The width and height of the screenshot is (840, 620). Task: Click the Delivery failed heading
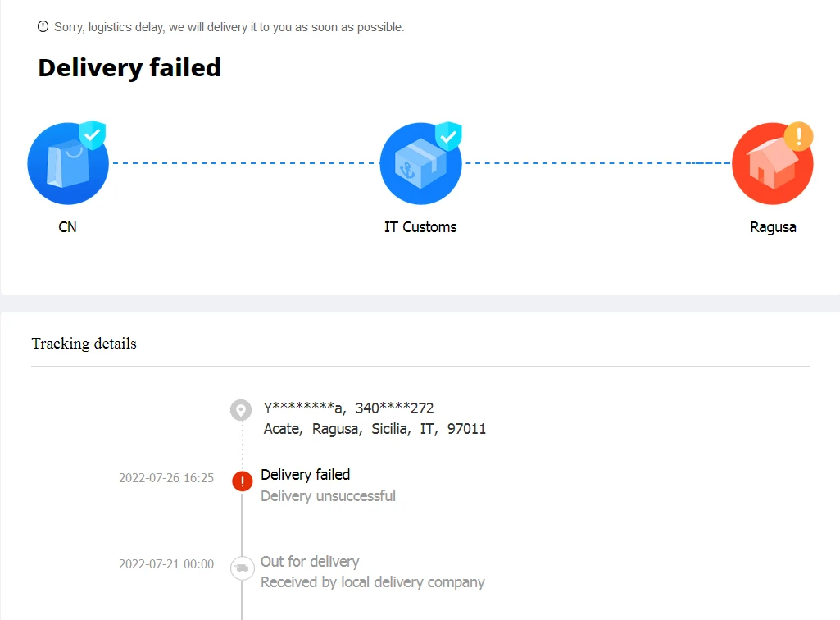[129, 67]
